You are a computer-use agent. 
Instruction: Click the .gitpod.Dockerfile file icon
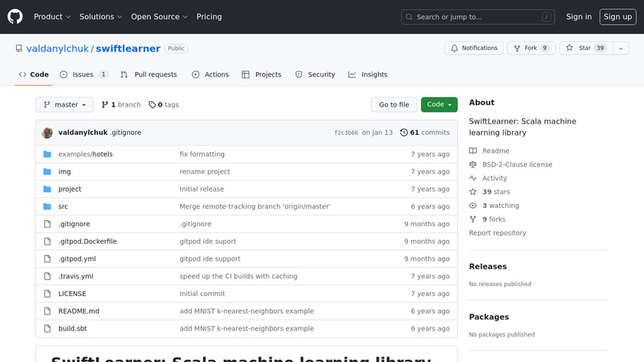tap(48, 241)
